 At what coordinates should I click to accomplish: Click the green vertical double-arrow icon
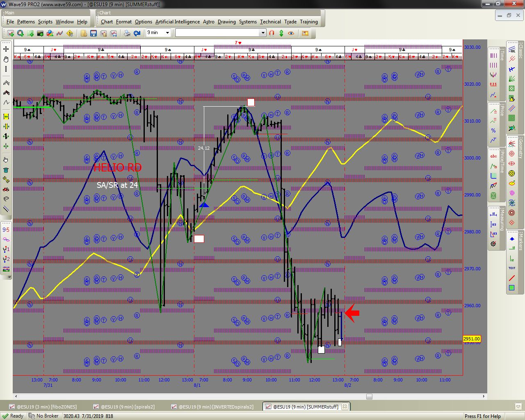pyautogui.click(x=281, y=33)
